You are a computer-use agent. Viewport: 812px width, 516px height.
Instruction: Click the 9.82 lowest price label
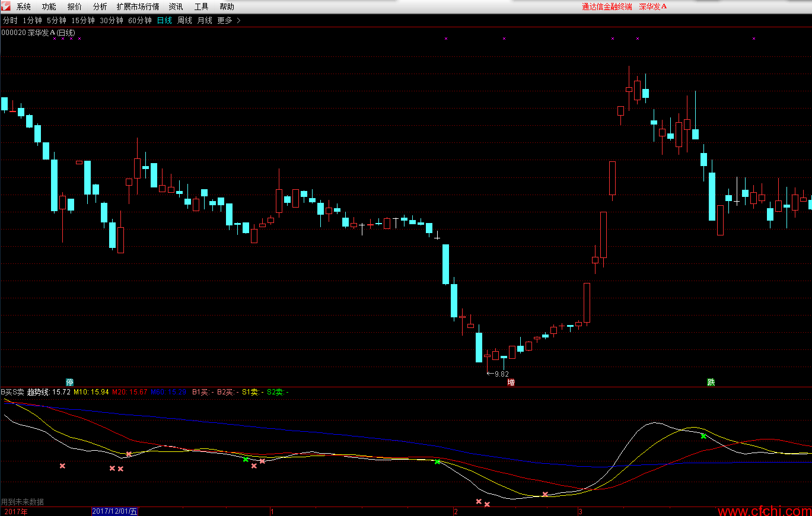point(501,374)
